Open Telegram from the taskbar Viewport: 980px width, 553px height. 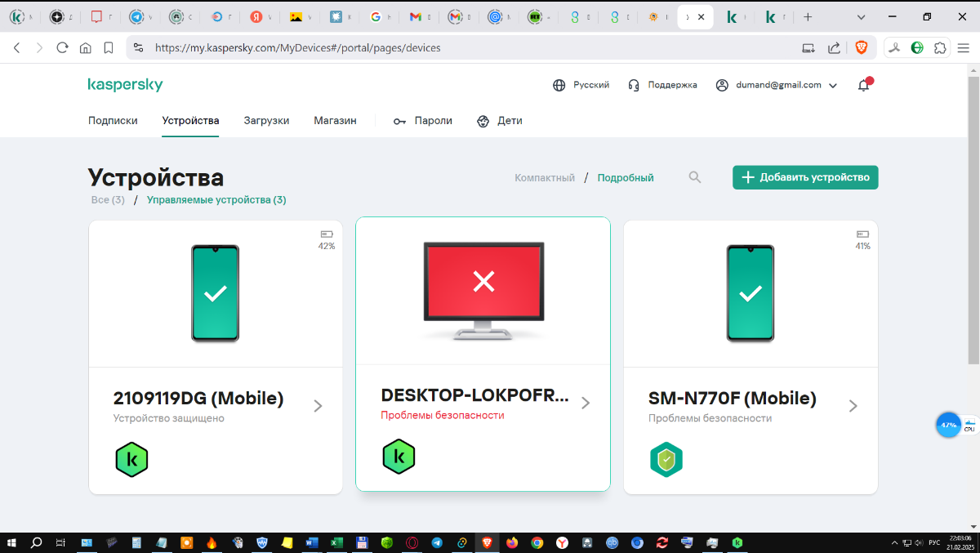437,542
